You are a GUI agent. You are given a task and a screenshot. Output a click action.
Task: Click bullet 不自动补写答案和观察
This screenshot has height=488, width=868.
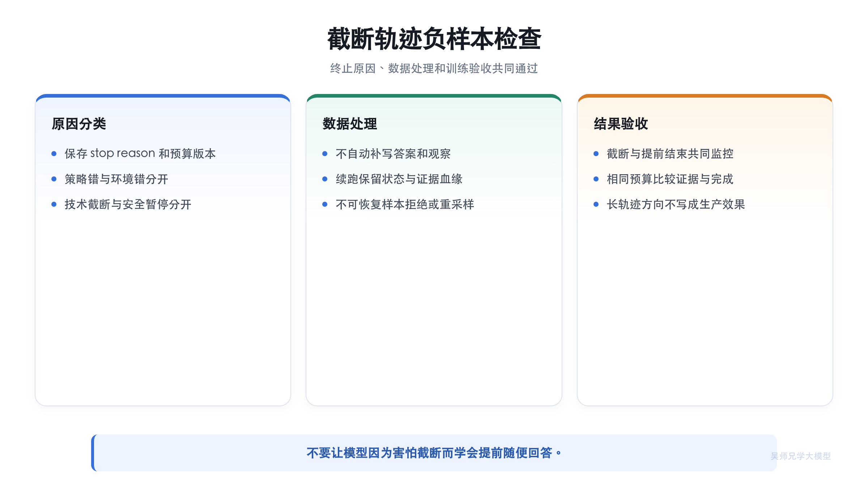coord(393,154)
